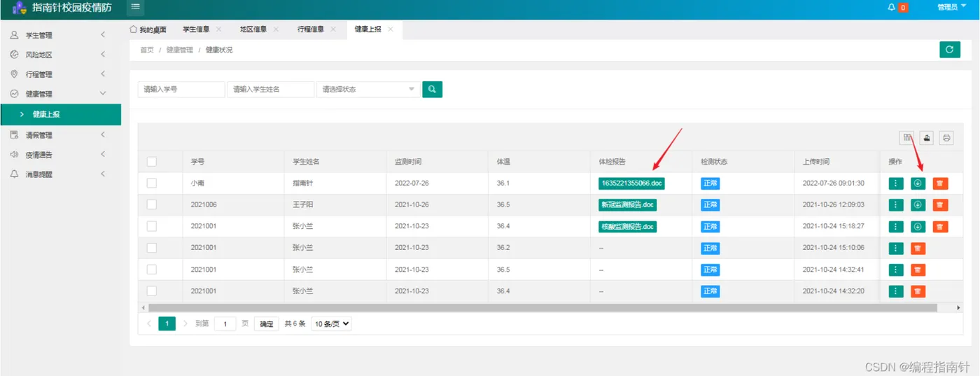Focus the 请输入学号 input field
The width and height of the screenshot is (980, 376).
pos(181,89)
